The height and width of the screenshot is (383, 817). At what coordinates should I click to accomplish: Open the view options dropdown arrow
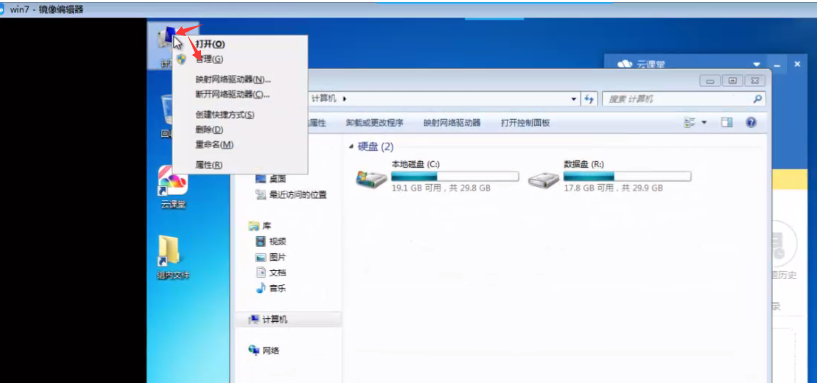coord(704,123)
